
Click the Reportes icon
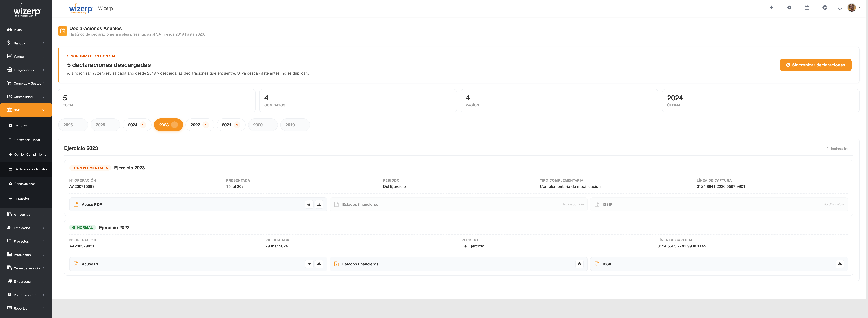pos(9,308)
